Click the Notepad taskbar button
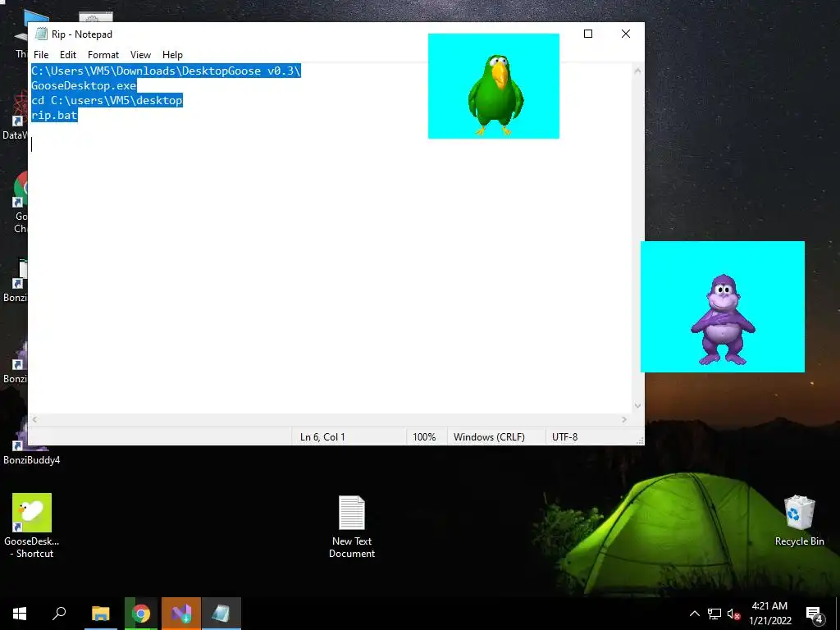The height and width of the screenshot is (630, 840). (221, 614)
